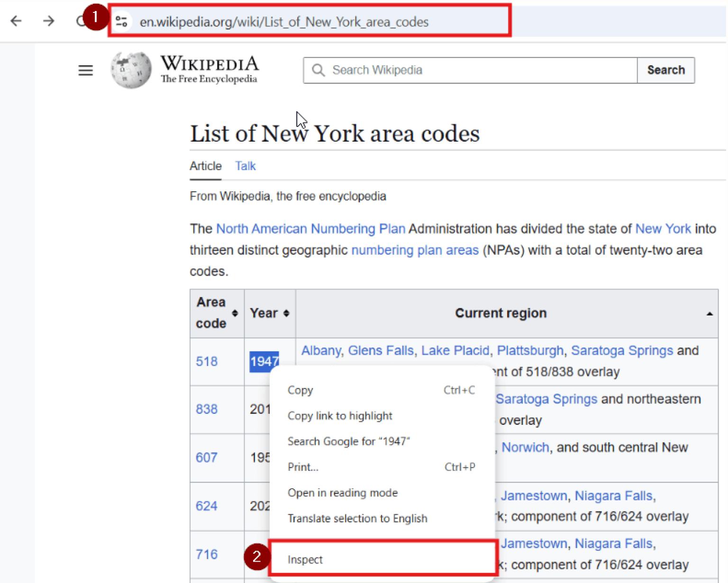Open the Plattsburgh link
This screenshot has width=728, height=583.
tap(530, 350)
